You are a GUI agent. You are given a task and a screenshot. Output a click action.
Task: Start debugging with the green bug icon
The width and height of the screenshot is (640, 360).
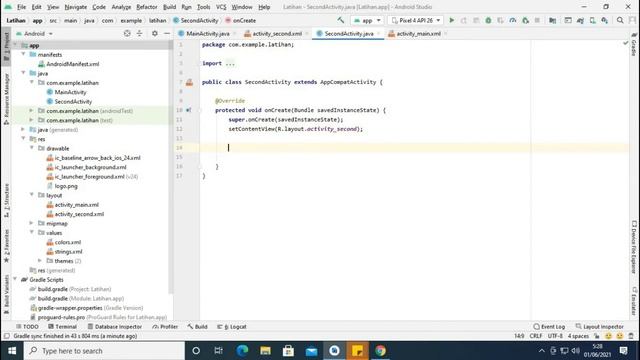(x=488, y=20)
